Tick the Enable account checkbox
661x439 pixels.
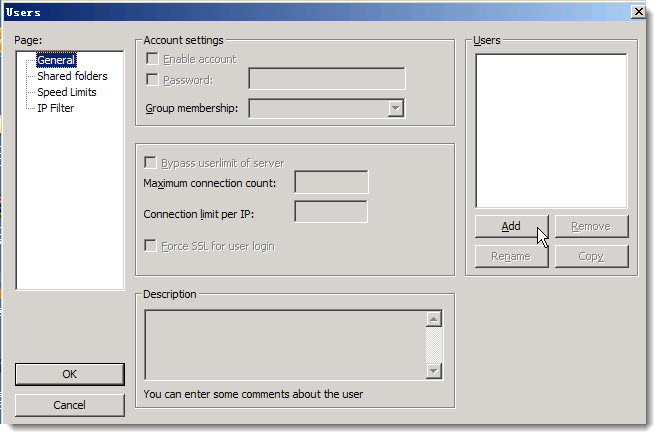click(x=152, y=59)
